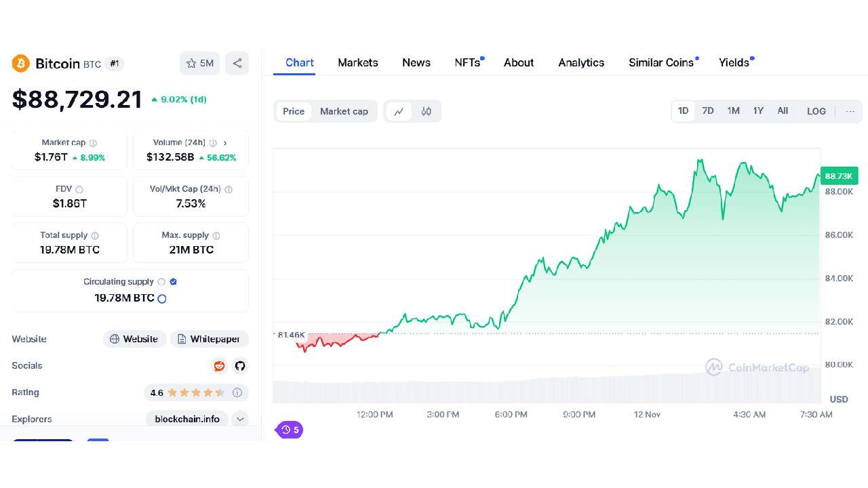The height and width of the screenshot is (488, 868).
Task: Open Circulating supply info icon
Action: coord(161,282)
